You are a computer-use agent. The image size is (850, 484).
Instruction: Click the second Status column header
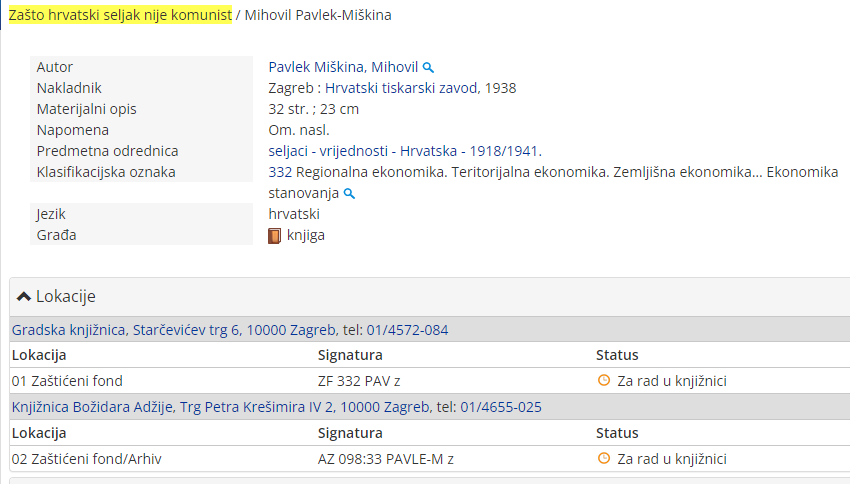point(617,433)
